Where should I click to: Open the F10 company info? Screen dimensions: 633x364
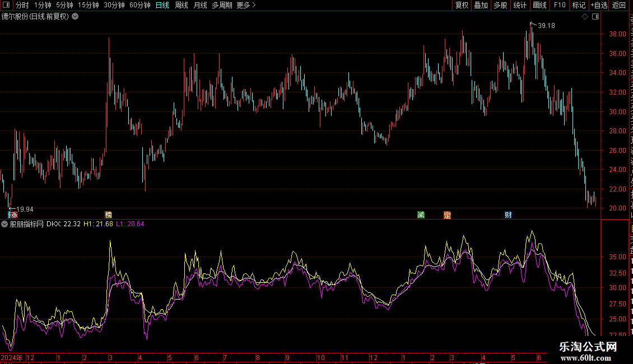pyautogui.click(x=560, y=5)
